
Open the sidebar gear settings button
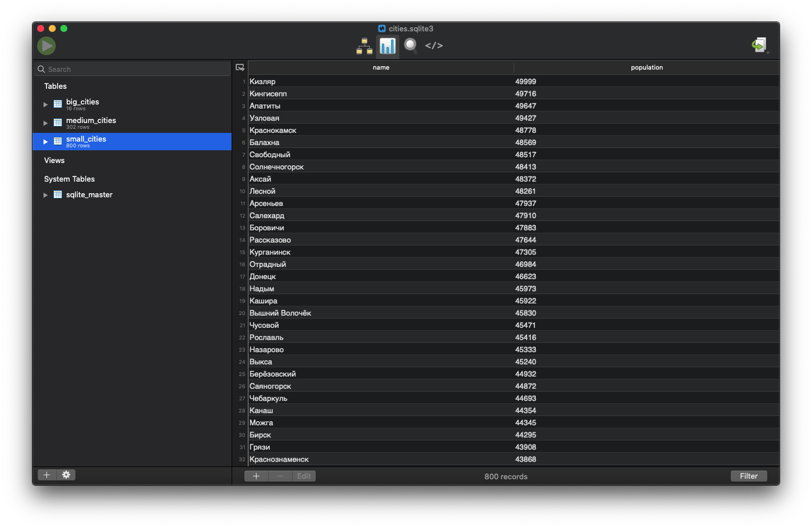(x=66, y=475)
